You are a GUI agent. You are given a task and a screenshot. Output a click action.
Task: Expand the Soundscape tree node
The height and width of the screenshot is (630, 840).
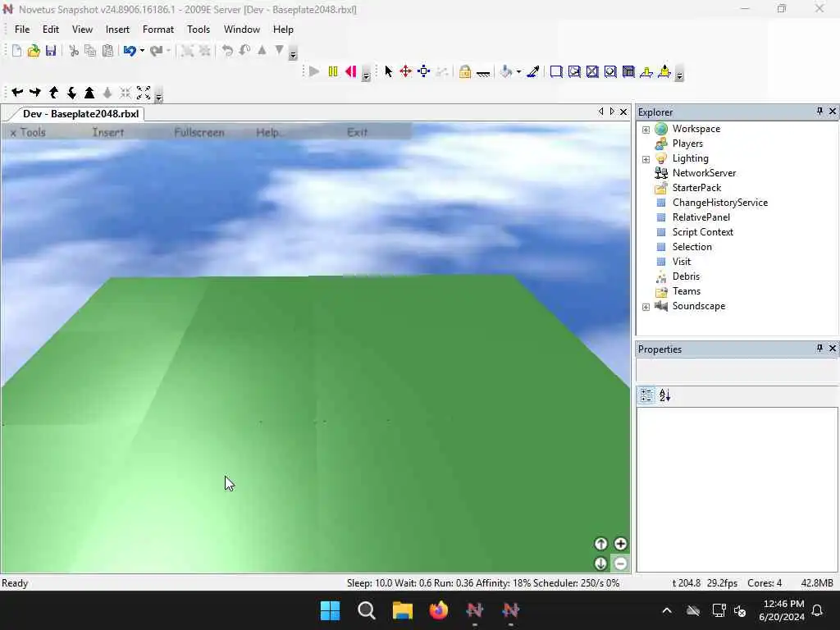tap(646, 307)
